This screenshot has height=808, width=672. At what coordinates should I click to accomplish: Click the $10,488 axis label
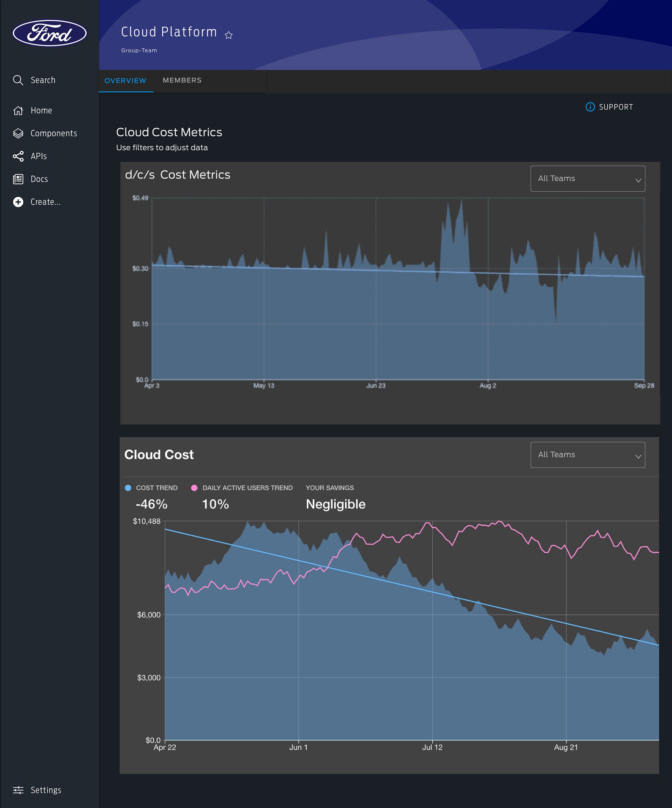pyautogui.click(x=147, y=521)
